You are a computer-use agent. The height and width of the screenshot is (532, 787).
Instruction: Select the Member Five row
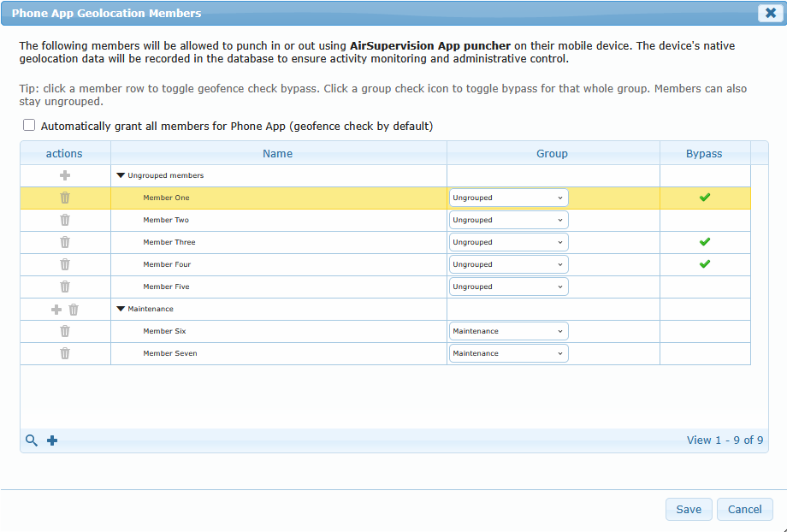tap(278, 287)
